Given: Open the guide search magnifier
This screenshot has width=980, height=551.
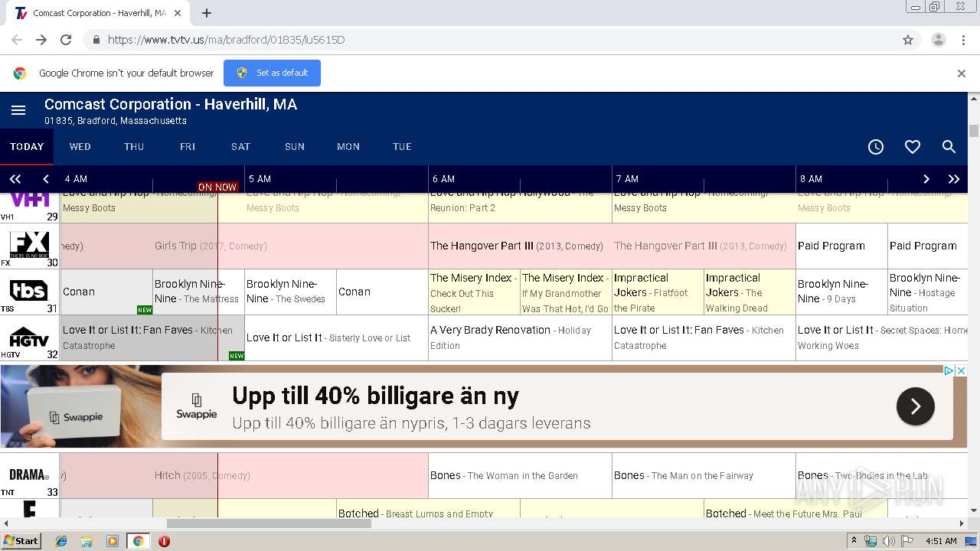Looking at the screenshot, I should (x=949, y=147).
